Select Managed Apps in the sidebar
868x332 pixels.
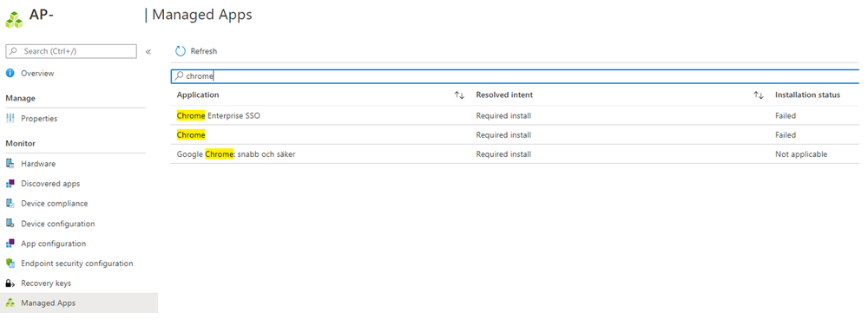[x=79, y=303]
